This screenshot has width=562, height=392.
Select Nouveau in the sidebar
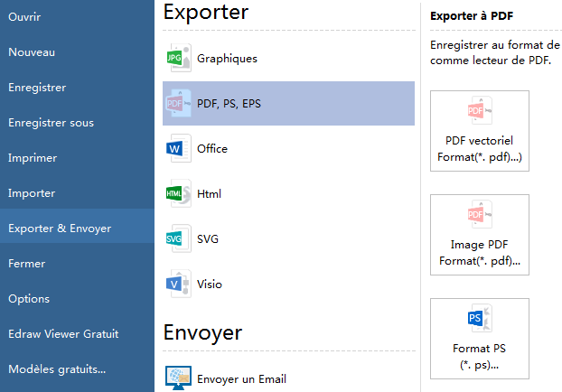click(x=32, y=52)
